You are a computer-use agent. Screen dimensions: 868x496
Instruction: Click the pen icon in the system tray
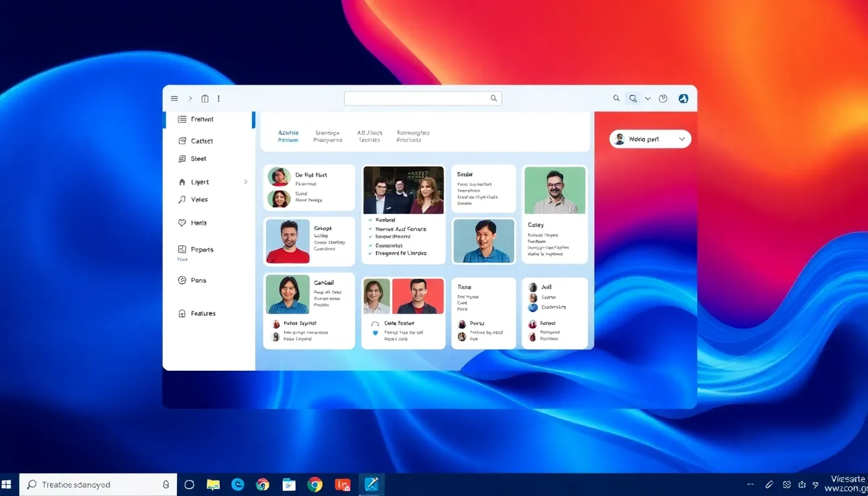[x=769, y=484]
